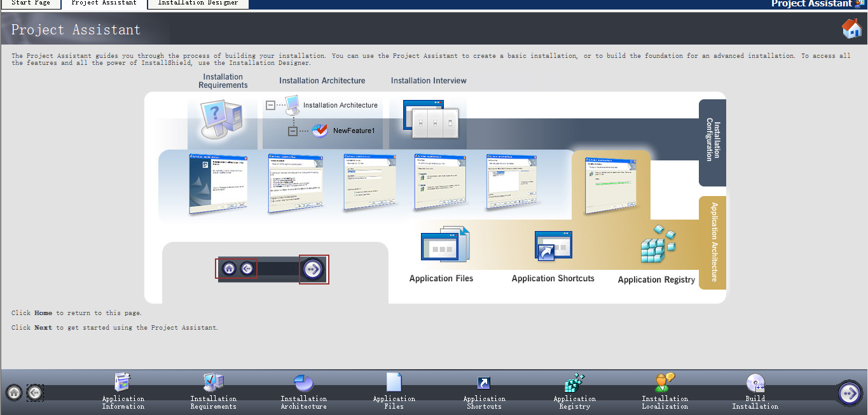Select NewFeature1 in the diagram tree

click(x=354, y=130)
